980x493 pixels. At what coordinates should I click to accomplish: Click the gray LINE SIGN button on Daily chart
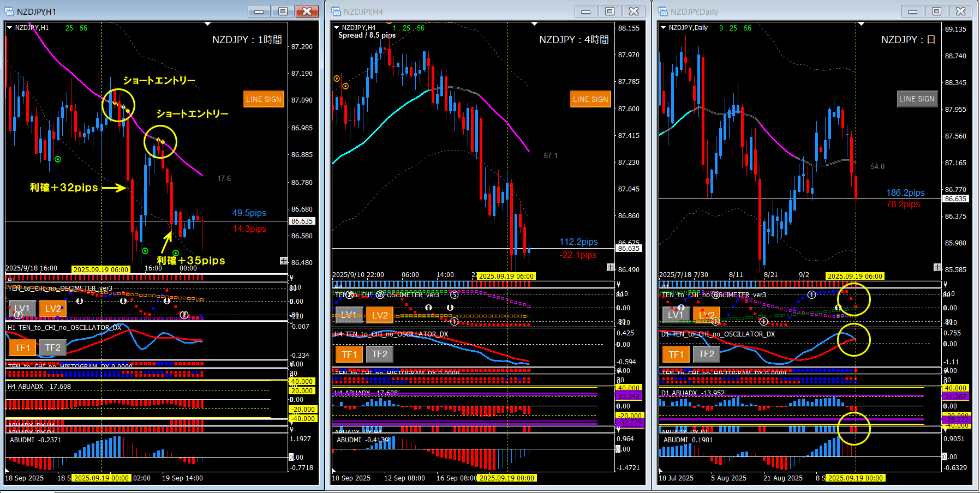click(x=917, y=99)
